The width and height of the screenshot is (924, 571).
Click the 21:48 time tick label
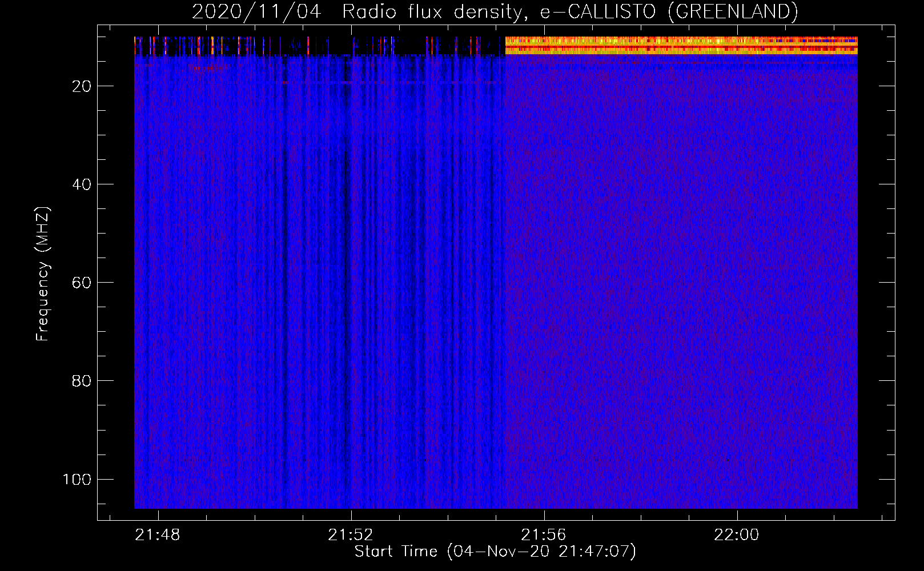click(158, 535)
